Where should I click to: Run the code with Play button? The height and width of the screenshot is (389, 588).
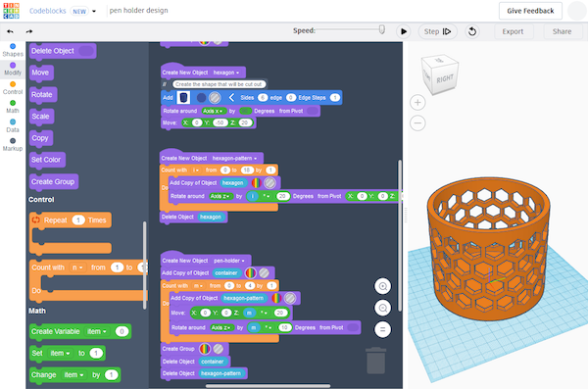pos(404,31)
